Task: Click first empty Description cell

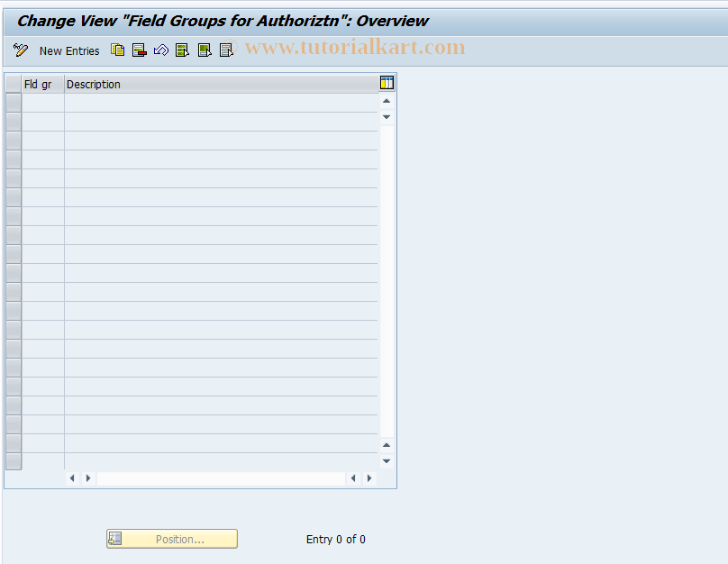Action: [x=221, y=103]
